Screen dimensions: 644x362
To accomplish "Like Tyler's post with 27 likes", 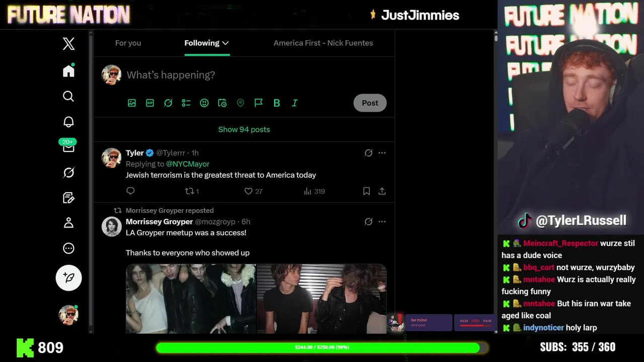I will click(x=254, y=191).
